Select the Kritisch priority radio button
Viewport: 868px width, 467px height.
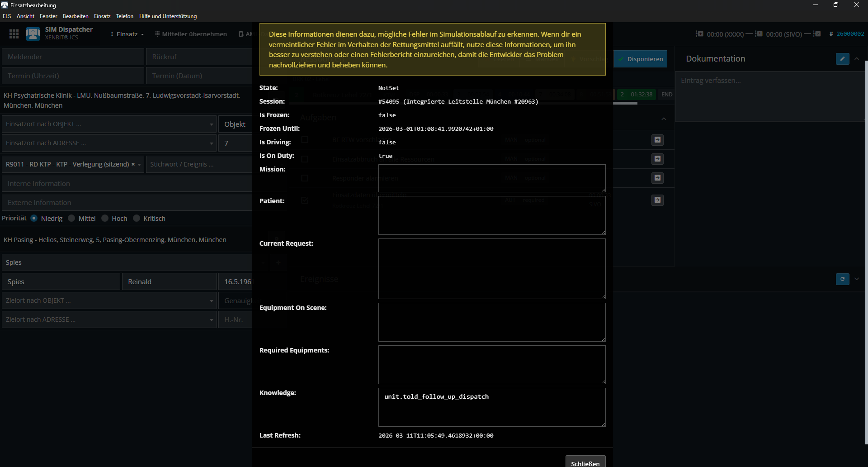[x=137, y=219]
